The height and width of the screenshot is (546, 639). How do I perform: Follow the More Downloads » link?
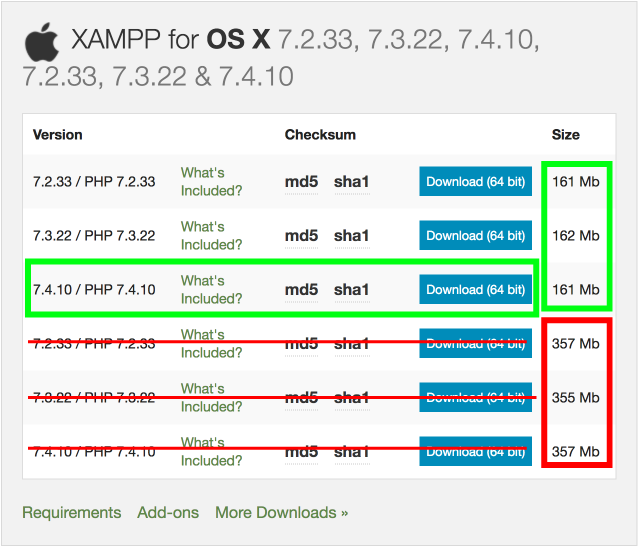282,513
